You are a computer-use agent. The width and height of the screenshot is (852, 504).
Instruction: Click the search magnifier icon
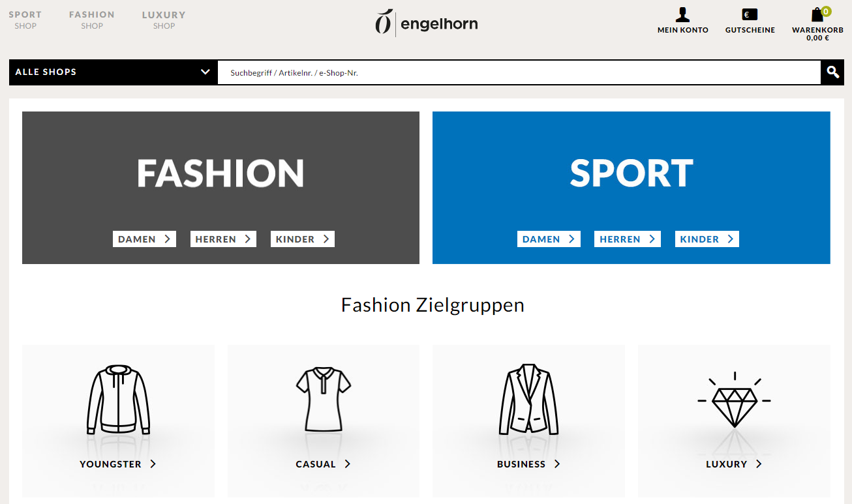[832, 72]
